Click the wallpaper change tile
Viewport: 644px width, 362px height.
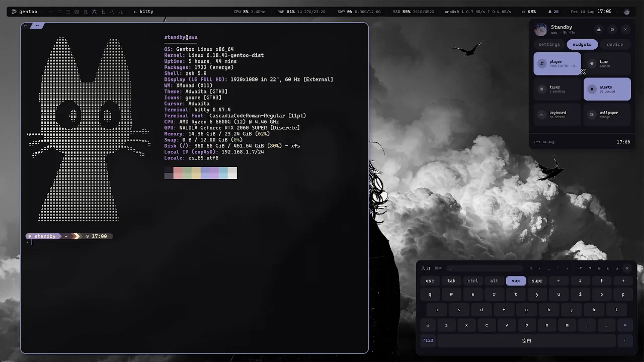[x=607, y=115]
